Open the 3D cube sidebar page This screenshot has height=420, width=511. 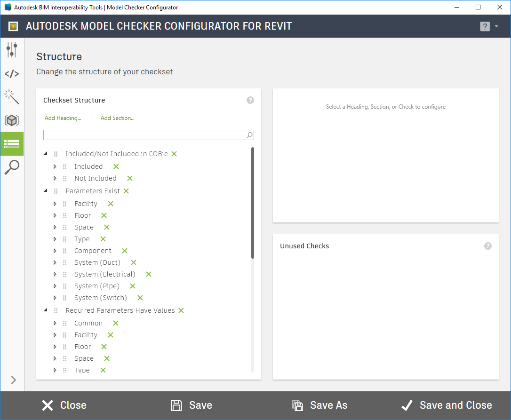click(x=12, y=120)
